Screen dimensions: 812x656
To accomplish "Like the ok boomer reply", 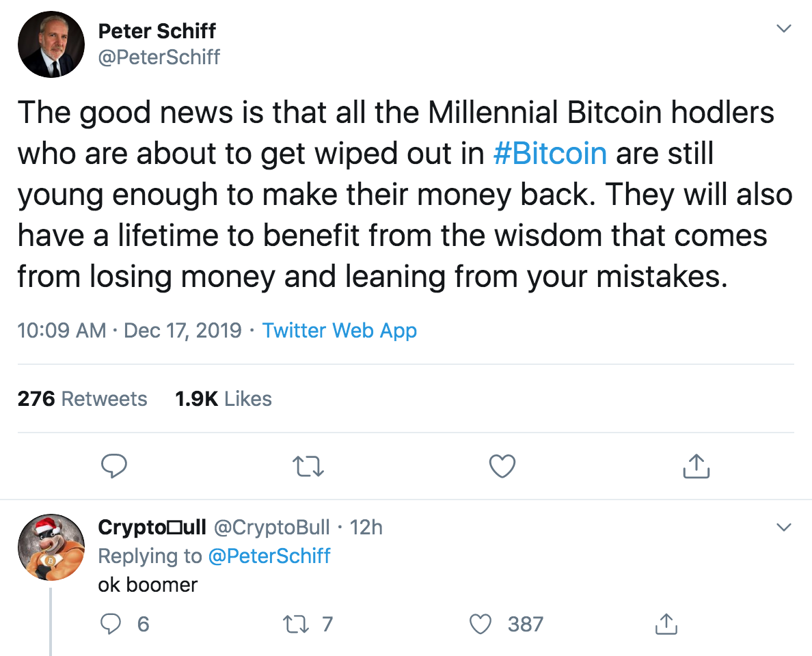I will tap(483, 624).
